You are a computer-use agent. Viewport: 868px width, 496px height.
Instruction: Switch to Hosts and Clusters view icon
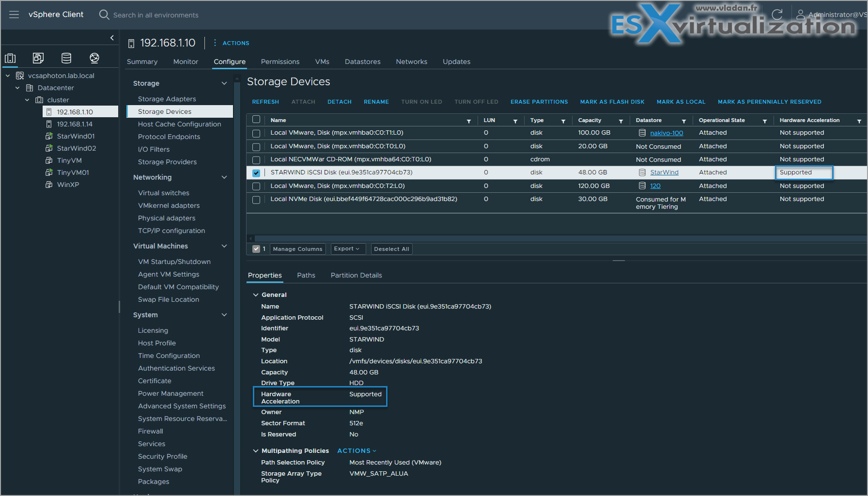10,59
